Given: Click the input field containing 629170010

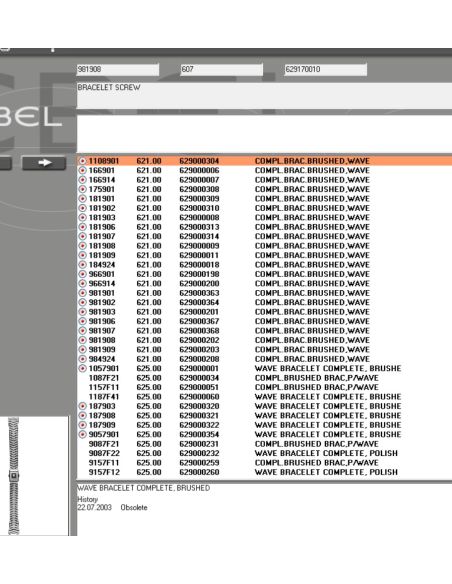Looking at the screenshot, I should click(x=325, y=69).
